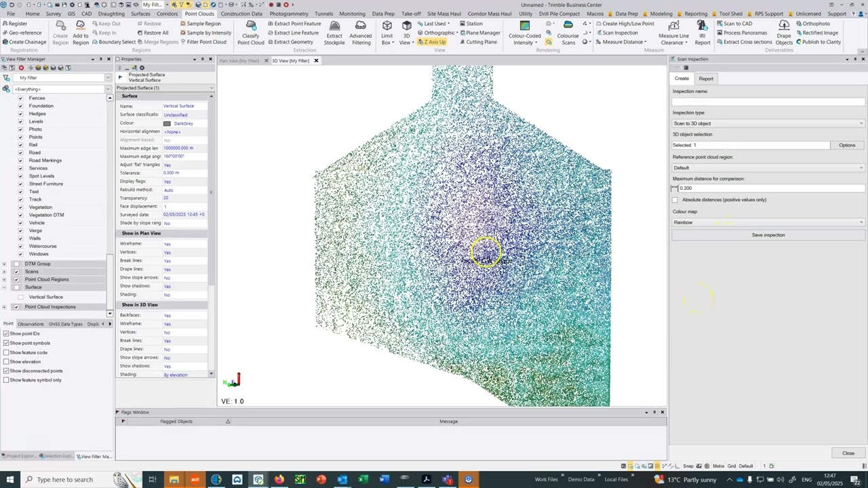
Task: Enable Show elevation checkbox
Action: 6,361
